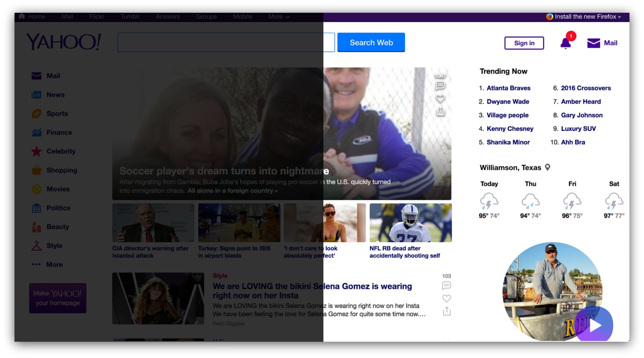This screenshot has width=644, height=358.
Task: Open Dwyane Wade trending link
Action: click(508, 102)
